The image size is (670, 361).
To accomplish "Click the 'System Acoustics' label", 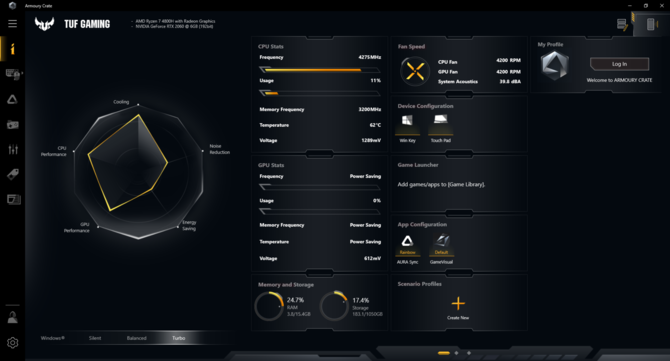I will [458, 82].
